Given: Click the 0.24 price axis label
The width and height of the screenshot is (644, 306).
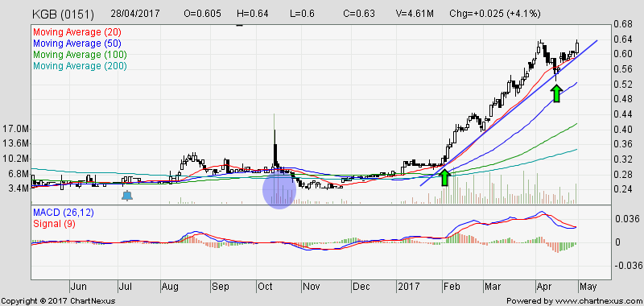Looking at the screenshot, I should (x=623, y=189).
